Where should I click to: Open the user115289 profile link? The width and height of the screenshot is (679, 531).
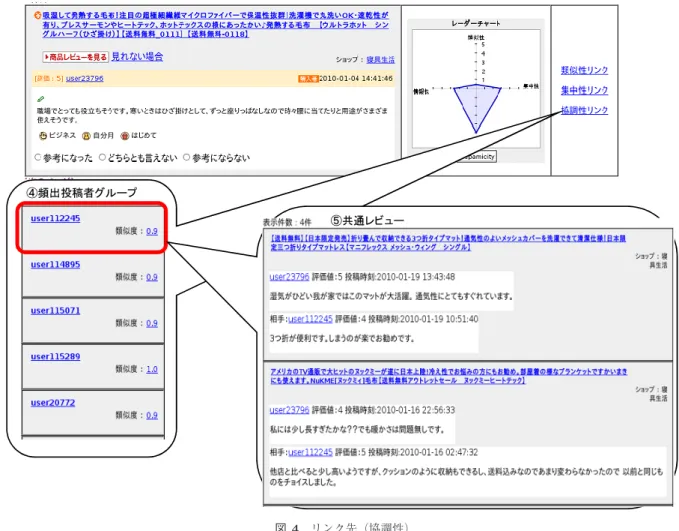[55, 356]
